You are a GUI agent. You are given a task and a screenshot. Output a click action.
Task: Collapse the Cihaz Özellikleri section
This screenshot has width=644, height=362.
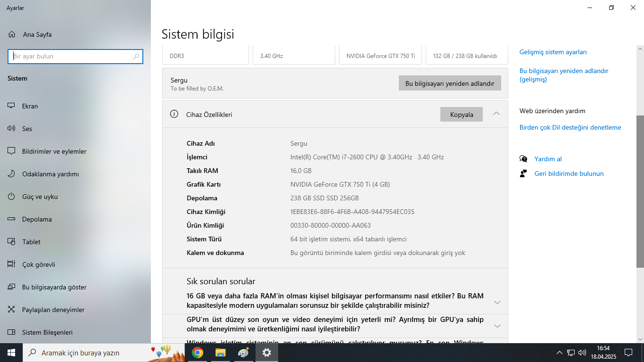tap(496, 114)
